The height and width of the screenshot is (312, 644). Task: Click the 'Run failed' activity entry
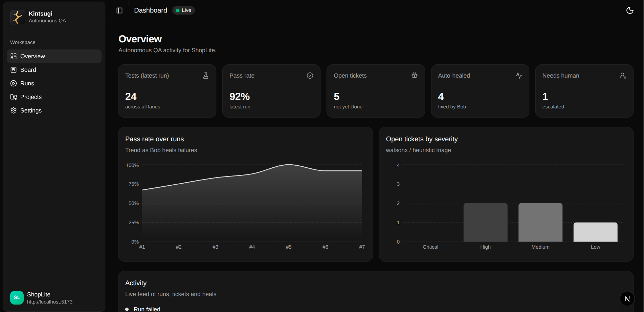(147, 309)
